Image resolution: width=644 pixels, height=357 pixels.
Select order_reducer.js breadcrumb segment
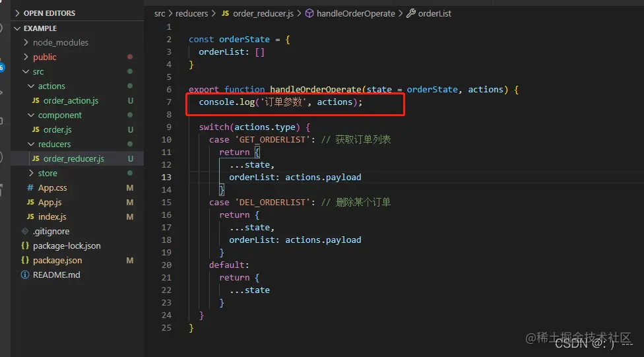(x=263, y=14)
